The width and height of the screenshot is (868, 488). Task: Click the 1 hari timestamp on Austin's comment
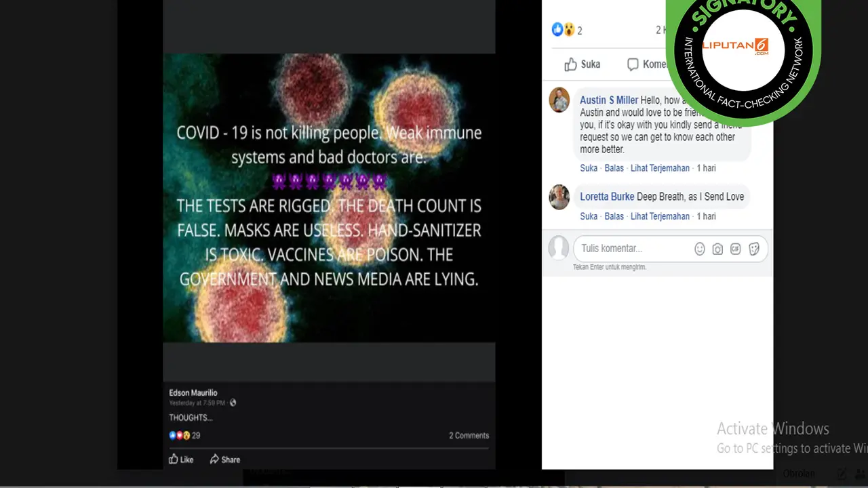point(706,168)
